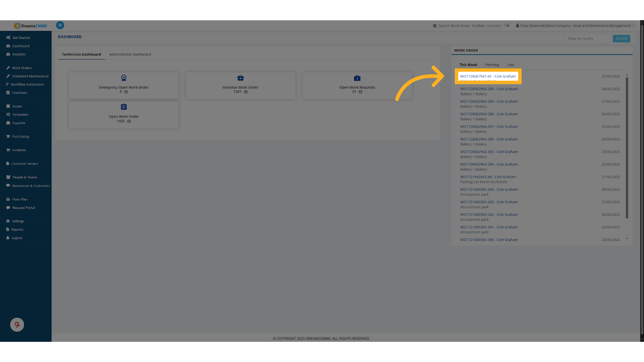Click the Parking Lot North Scottsdale text

click(x=483, y=182)
